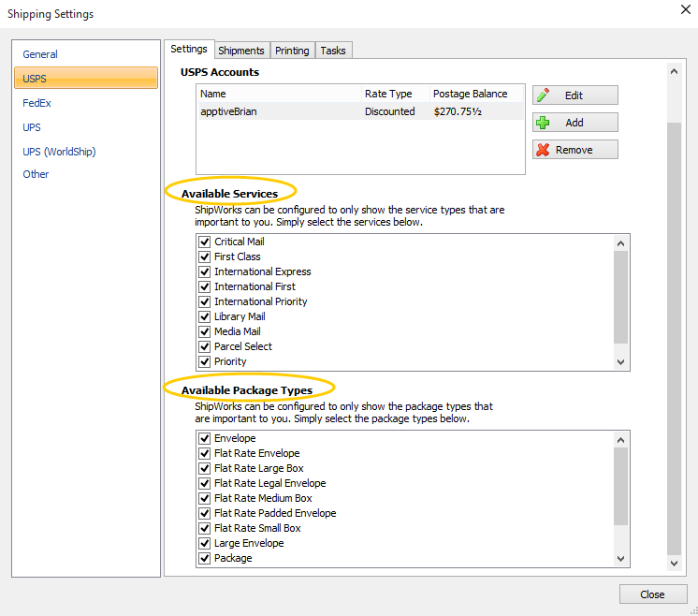
Task: Toggle the First Class checkbox
Action: point(204,257)
